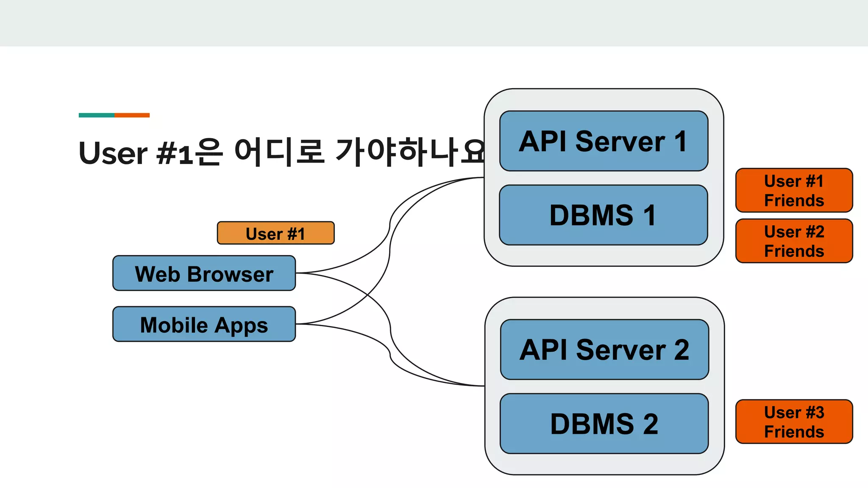Select the User #1 Friends box
Image resolution: width=868 pixels, height=488 pixels.
point(794,190)
